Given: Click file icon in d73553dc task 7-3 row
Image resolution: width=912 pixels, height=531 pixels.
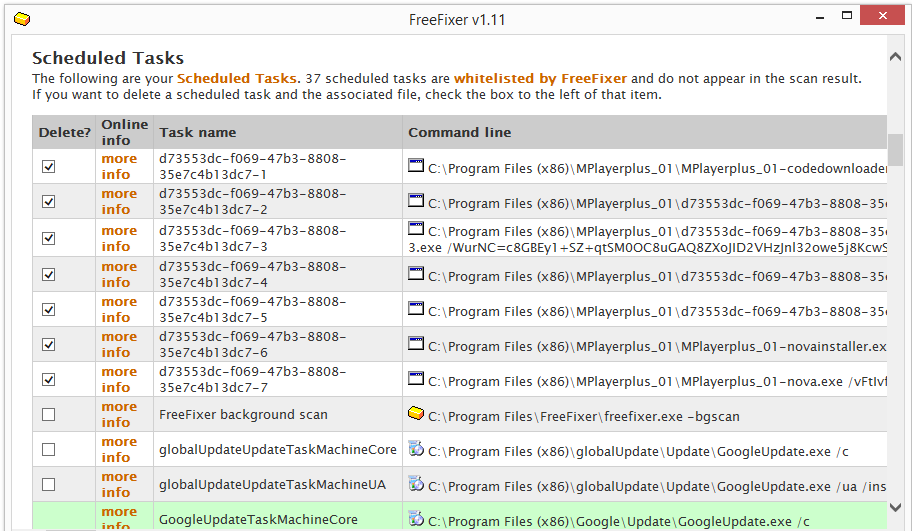Looking at the screenshot, I should (416, 228).
